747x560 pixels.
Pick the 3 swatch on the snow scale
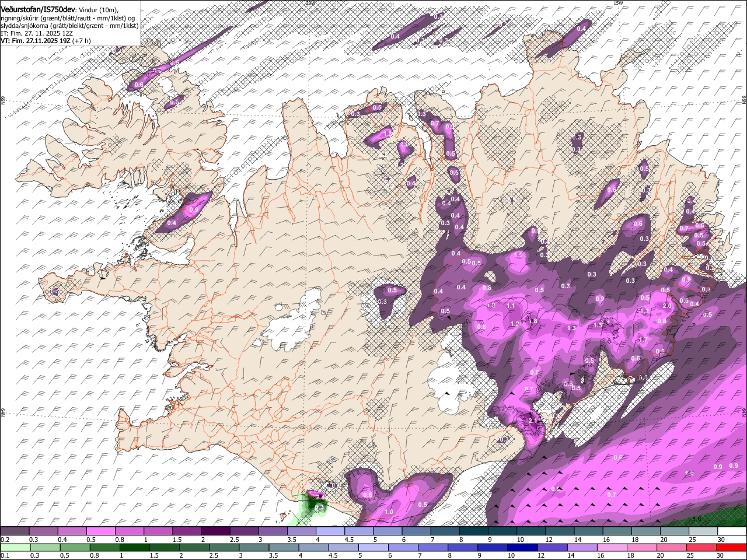[273, 531]
